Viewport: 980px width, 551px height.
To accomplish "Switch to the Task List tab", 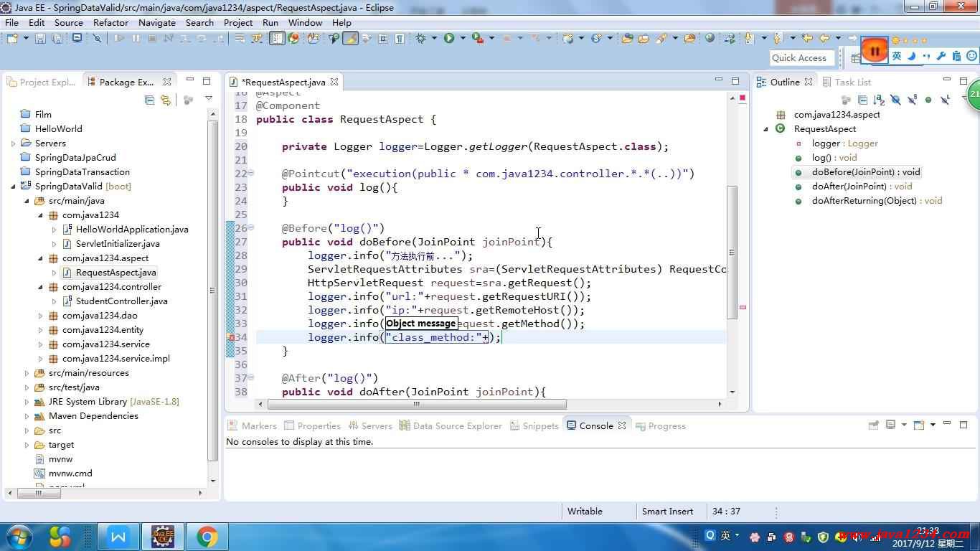I will point(847,82).
